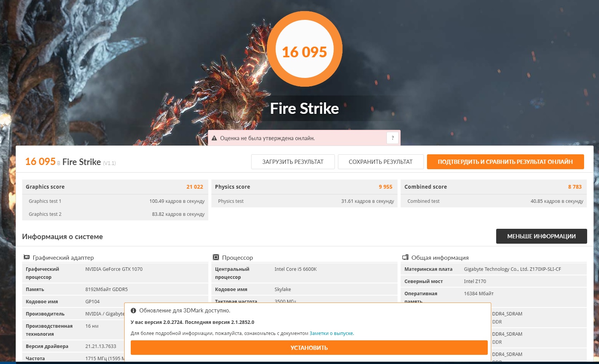Select the NVIDIA GeForce GTX 1070 value

pos(114,269)
